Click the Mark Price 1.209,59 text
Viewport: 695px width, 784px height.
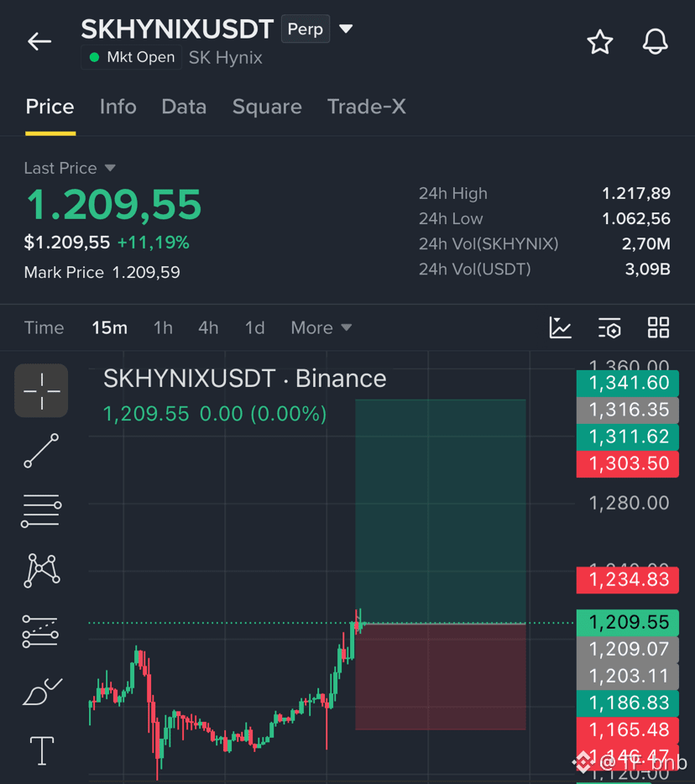point(102,273)
